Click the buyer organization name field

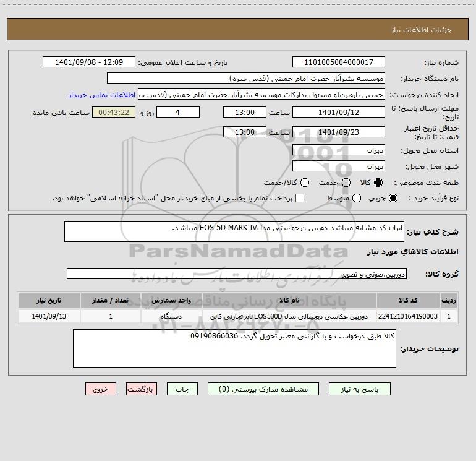tap(246, 79)
